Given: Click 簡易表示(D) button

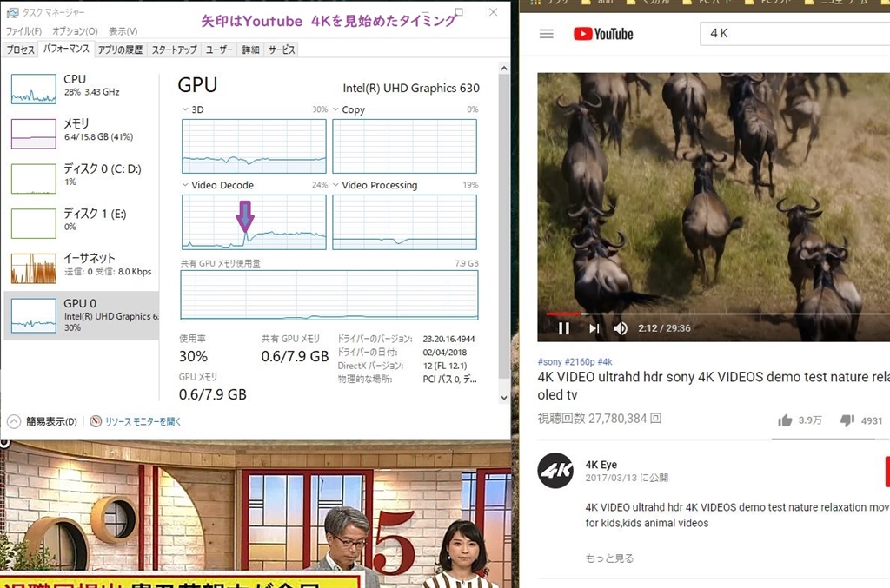Looking at the screenshot, I should coord(51,421).
